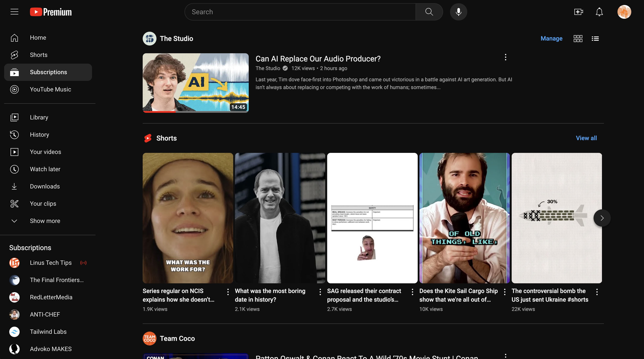Go to Watch later in the sidebar
644x359 pixels.
tap(45, 169)
